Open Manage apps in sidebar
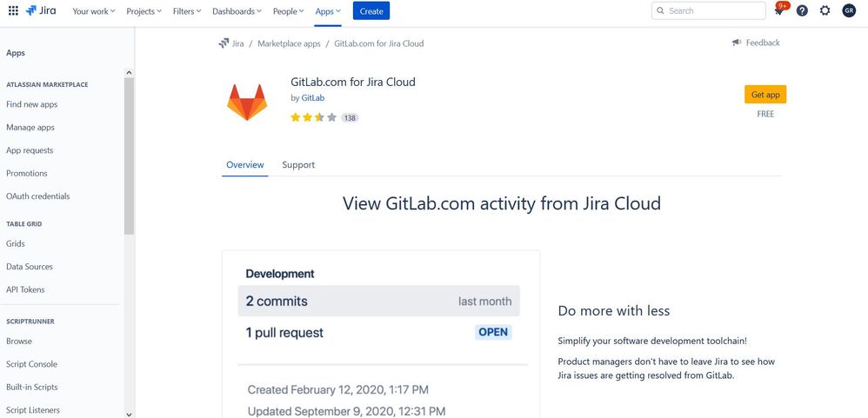The width and height of the screenshot is (868, 418). [x=30, y=127]
